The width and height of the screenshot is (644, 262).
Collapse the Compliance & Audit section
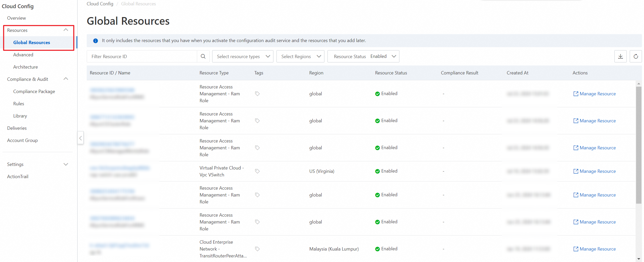pyautogui.click(x=66, y=79)
